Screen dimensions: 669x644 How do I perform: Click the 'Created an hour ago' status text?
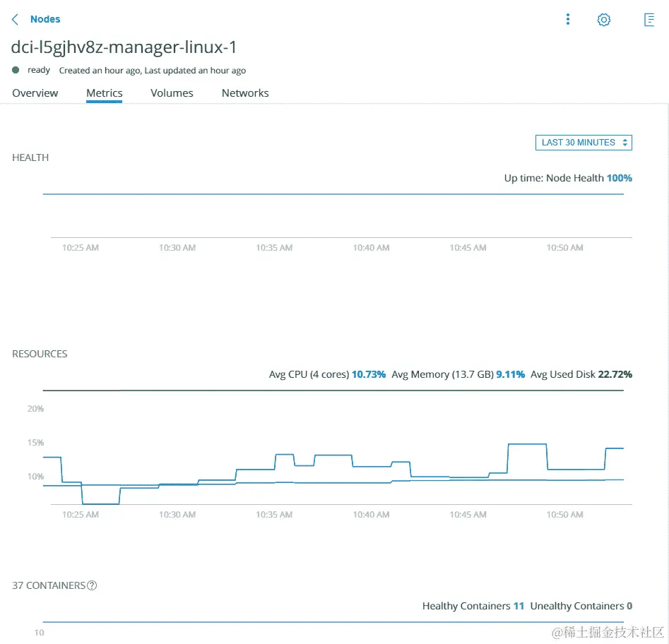pyautogui.click(x=100, y=71)
